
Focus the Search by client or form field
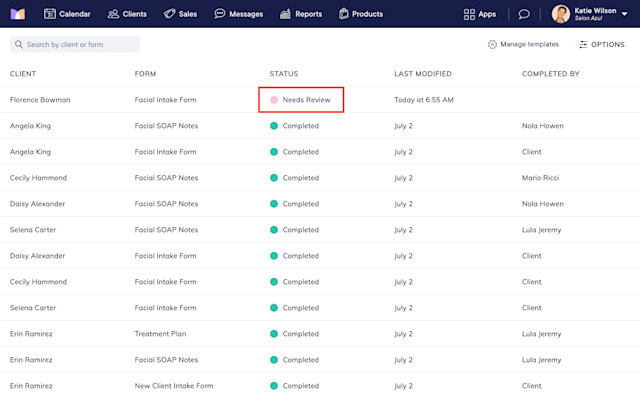coord(75,44)
